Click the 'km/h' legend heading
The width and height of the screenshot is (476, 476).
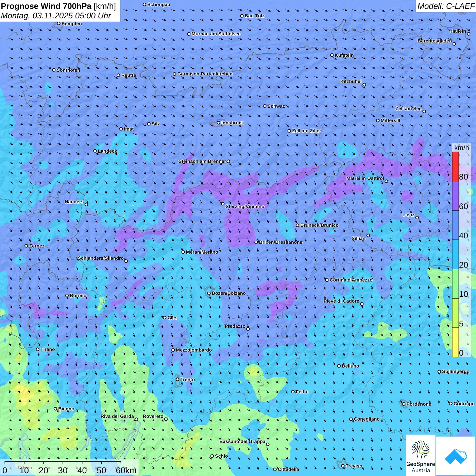(461, 147)
